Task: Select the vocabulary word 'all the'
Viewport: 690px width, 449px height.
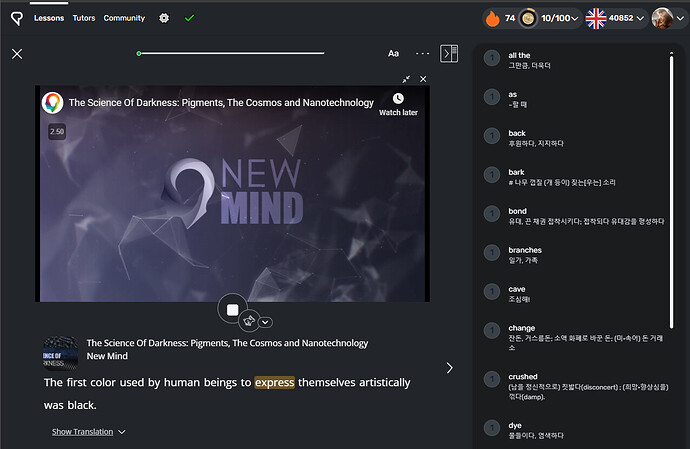Action: tap(519, 55)
